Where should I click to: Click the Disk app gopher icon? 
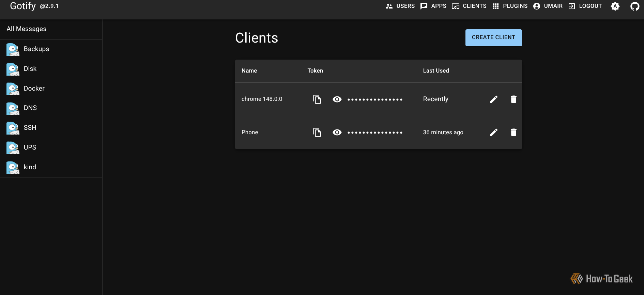13,69
